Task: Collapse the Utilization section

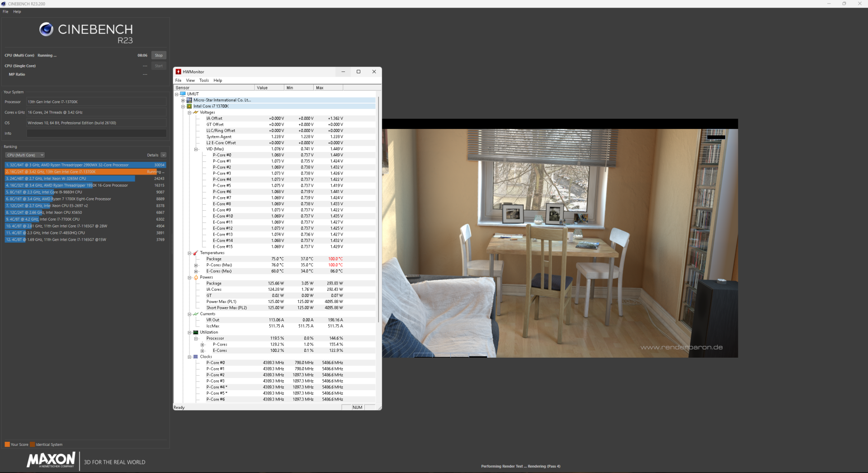Action: coord(189,332)
